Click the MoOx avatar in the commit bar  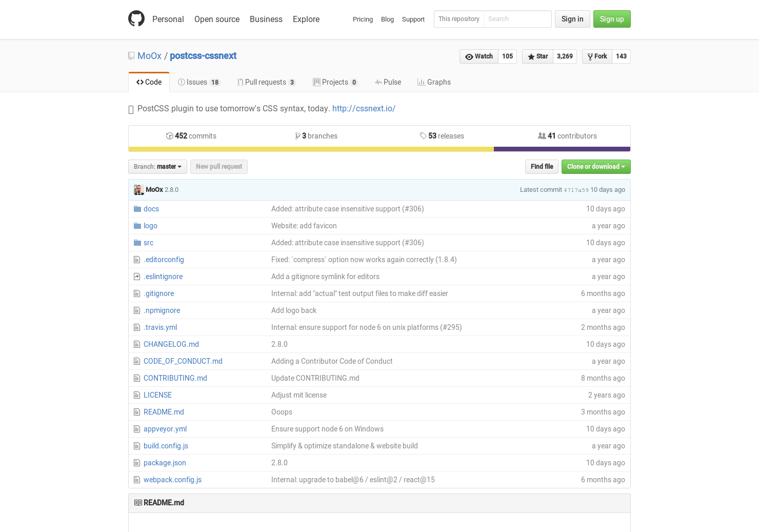coord(139,190)
